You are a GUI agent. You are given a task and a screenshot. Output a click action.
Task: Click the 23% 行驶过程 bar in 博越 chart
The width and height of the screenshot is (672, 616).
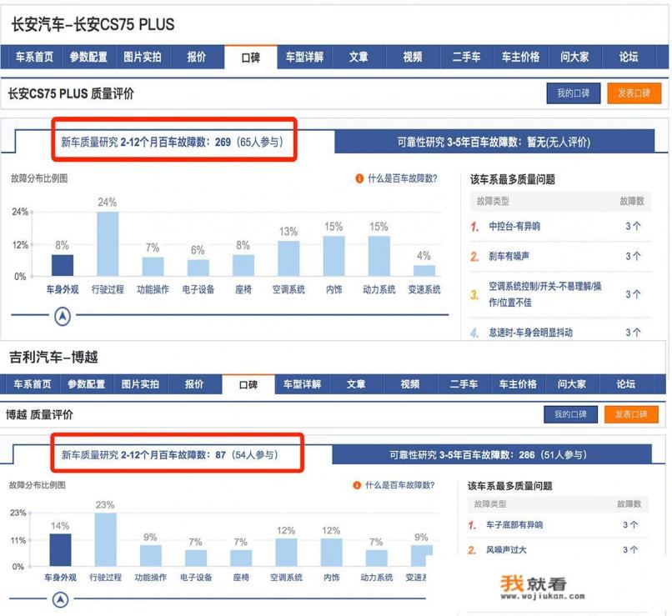105,540
